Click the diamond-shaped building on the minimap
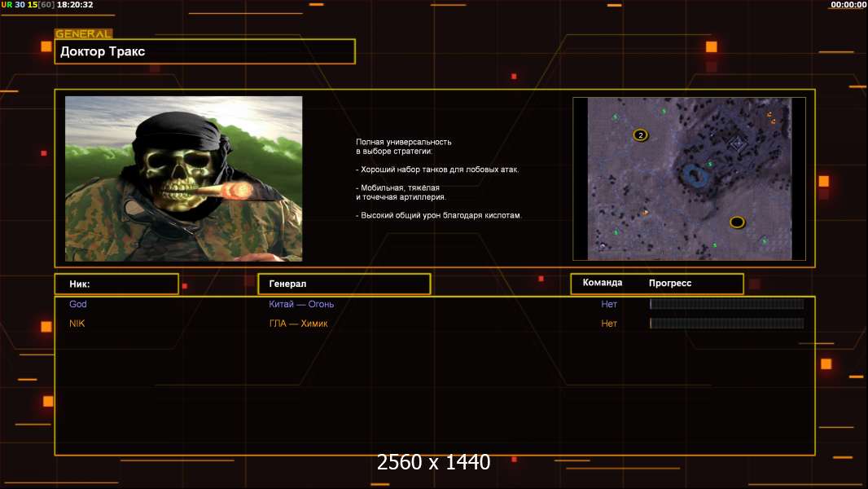Image resolution: width=868 pixels, height=489 pixels. tap(738, 143)
